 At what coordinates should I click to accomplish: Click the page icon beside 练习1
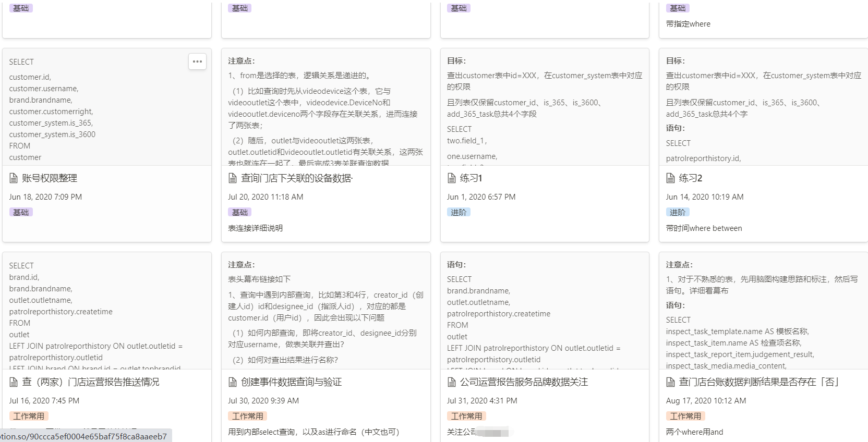[452, 178]
